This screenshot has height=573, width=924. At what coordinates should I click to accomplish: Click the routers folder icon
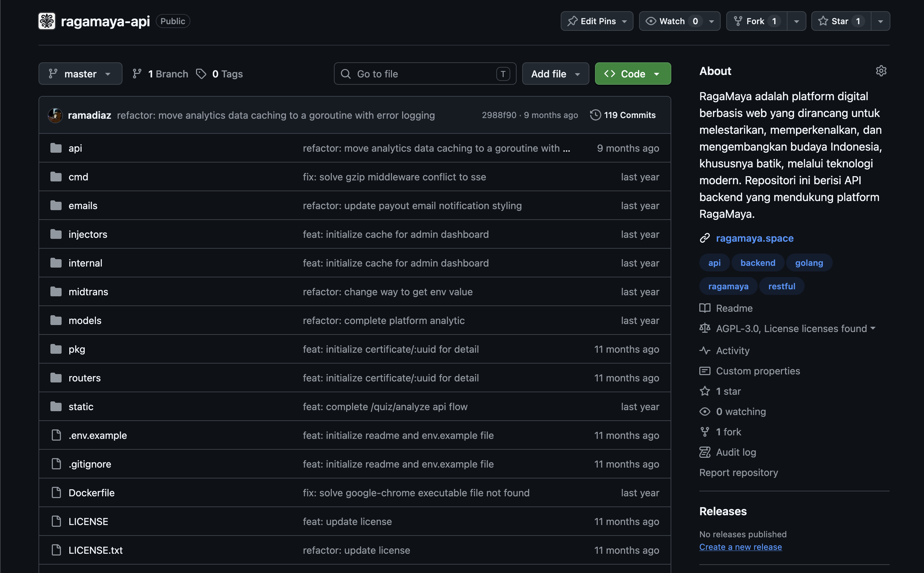point(56,378)
